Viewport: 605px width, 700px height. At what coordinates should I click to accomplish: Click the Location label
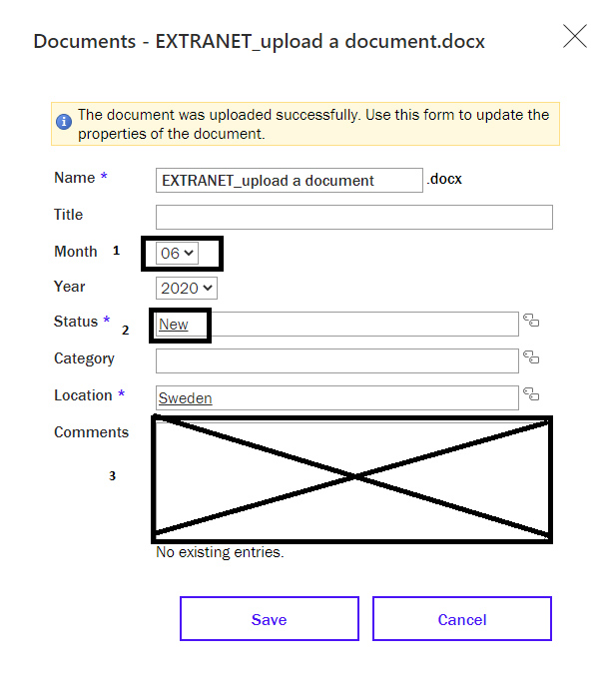(x=83, y=395)
